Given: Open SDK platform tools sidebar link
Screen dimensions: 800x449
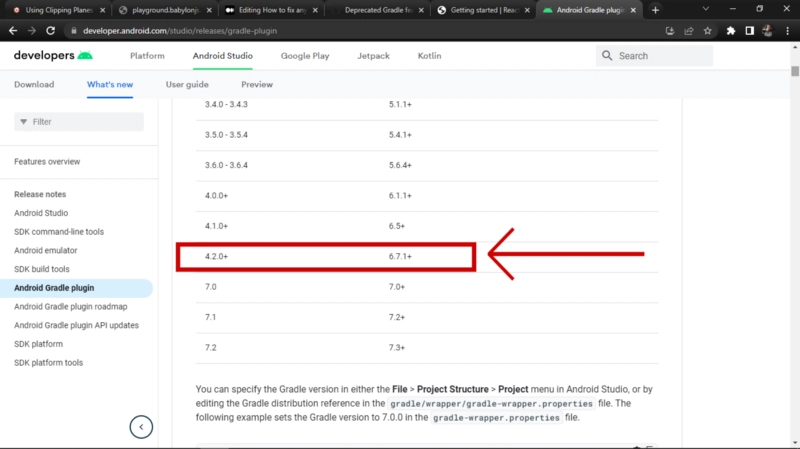Looking at the screenshot, I should [x=48, y=363].
